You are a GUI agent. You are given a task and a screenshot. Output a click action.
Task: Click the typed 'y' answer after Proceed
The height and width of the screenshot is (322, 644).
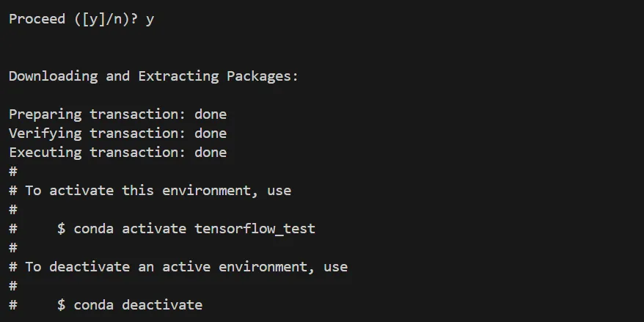pos(150,19)
